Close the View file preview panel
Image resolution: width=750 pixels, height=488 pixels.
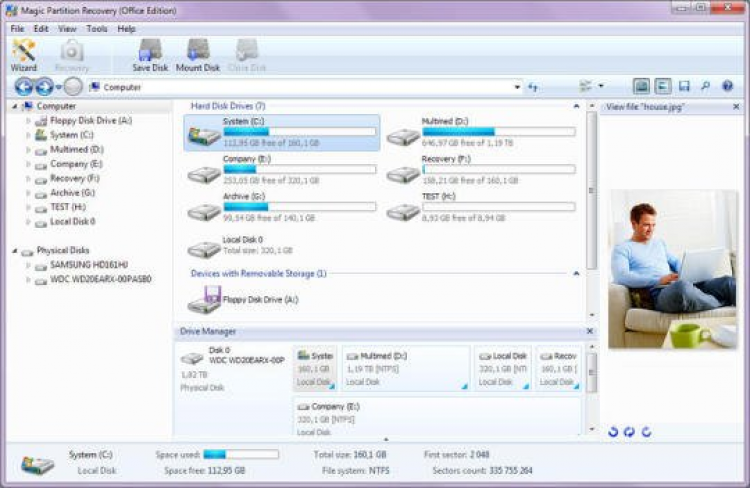click(x=736, y=107)
